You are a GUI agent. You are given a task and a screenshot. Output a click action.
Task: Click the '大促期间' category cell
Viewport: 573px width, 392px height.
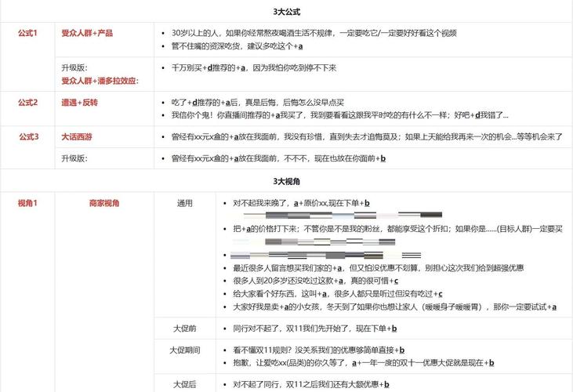185,350
